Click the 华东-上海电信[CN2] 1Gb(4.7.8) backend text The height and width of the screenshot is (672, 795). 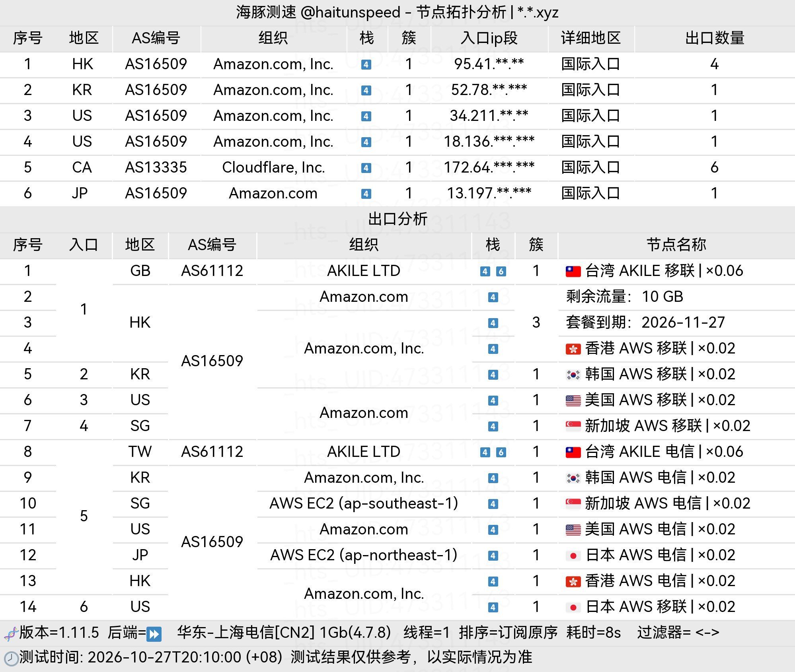coord(284,632)
